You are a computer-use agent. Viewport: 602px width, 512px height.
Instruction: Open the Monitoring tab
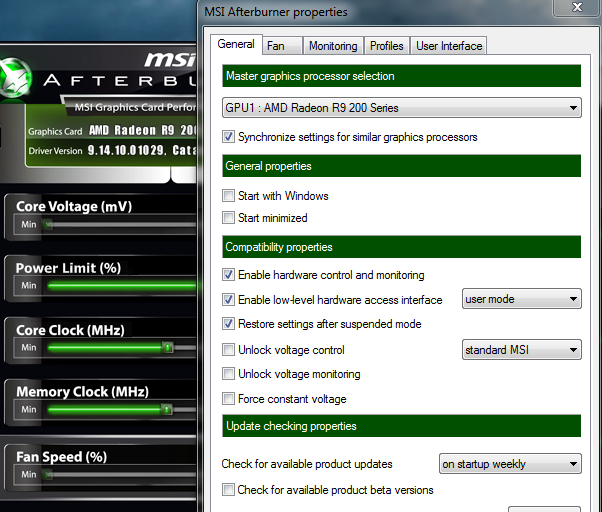click(x=333, y=46)
